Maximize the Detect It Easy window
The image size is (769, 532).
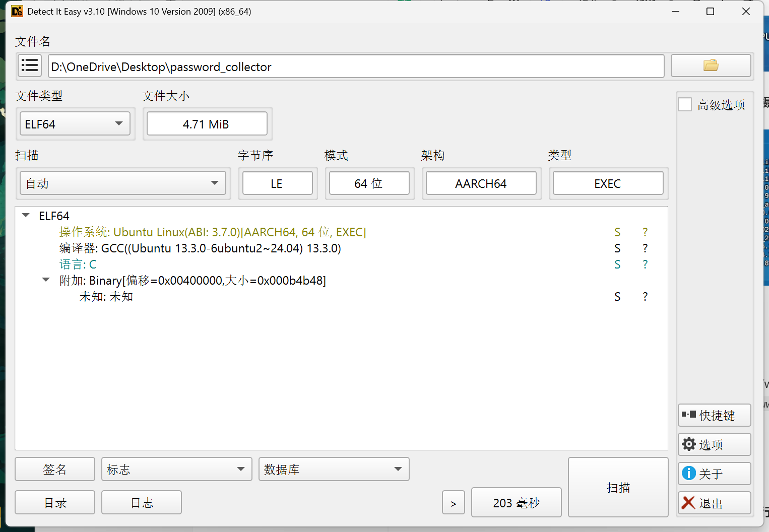coord(711,11)
